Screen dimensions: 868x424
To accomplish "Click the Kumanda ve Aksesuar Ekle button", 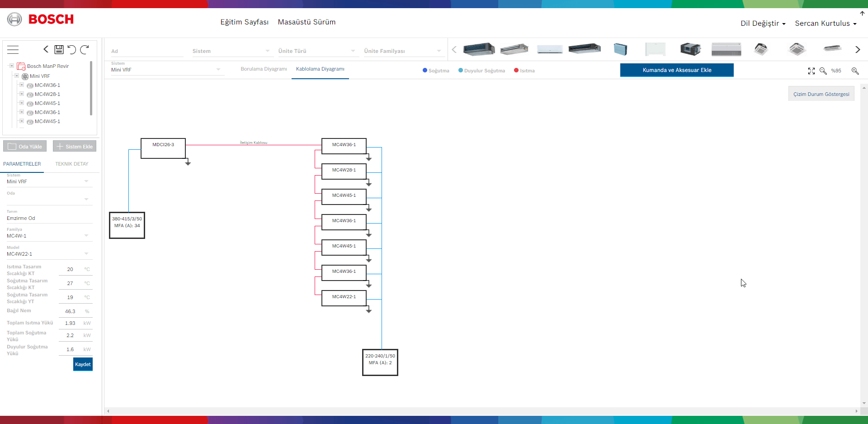I will [677, 70].
